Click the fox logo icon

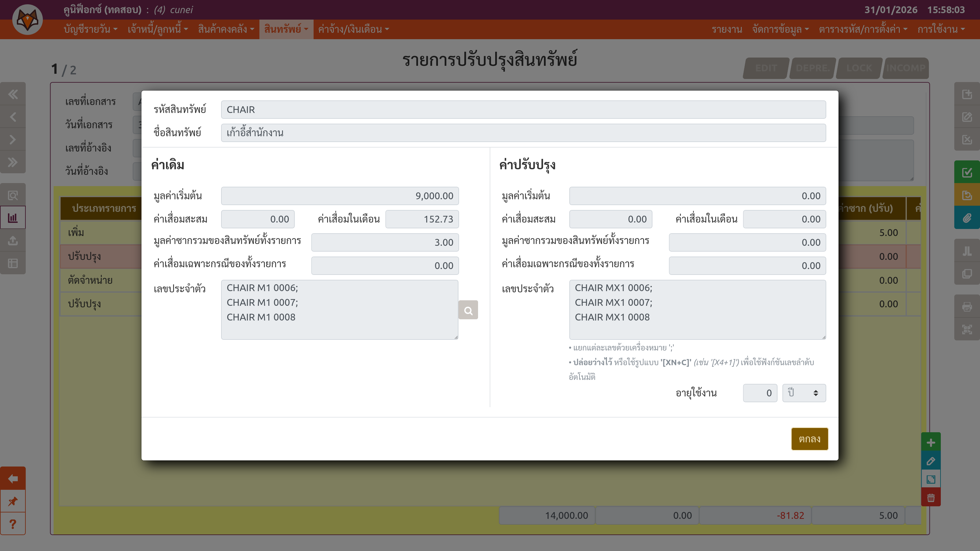pos(27,19)
